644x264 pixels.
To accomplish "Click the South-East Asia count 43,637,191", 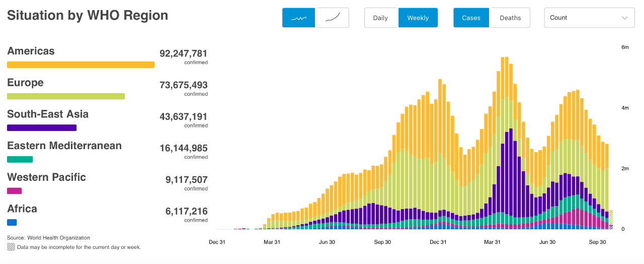I will [x=184, y=116].
